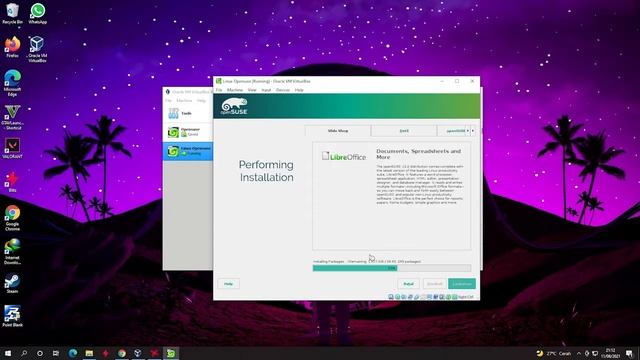Screen dimensions: 640x360
Task: Show hidden system tray icons
Action: 579,353
